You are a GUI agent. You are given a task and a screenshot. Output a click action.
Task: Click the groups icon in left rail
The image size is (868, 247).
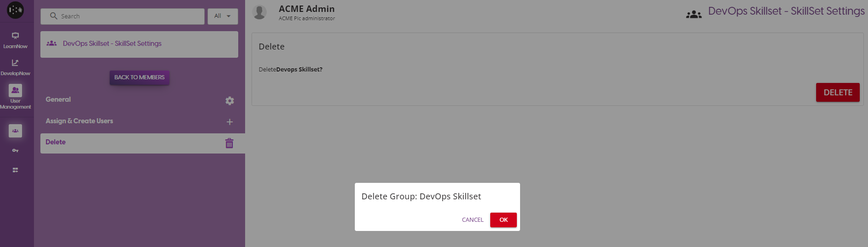pyautogui.click(x=15, y=131)
